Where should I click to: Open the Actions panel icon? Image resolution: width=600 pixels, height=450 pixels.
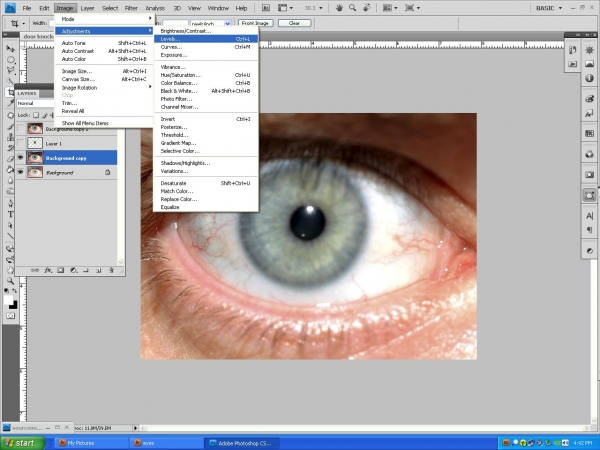click(573, 64)
